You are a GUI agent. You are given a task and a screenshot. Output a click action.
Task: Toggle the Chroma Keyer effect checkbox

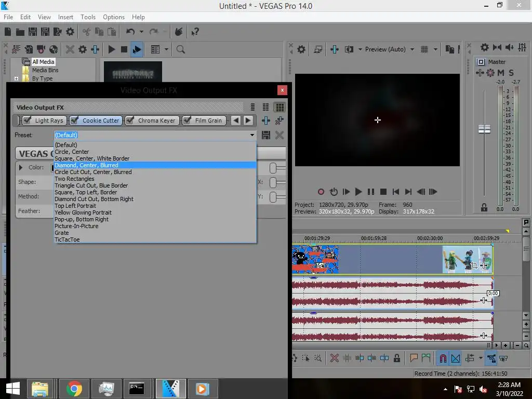(x=130, y=120)
